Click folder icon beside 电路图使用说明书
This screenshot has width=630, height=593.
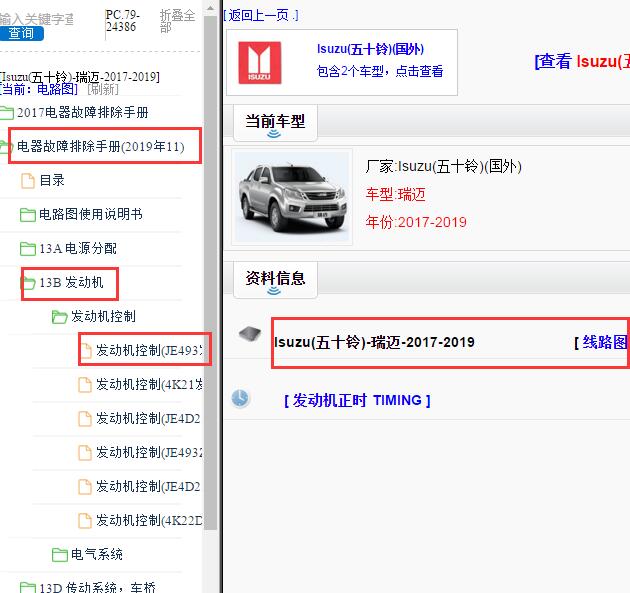[x=28, y=215]
